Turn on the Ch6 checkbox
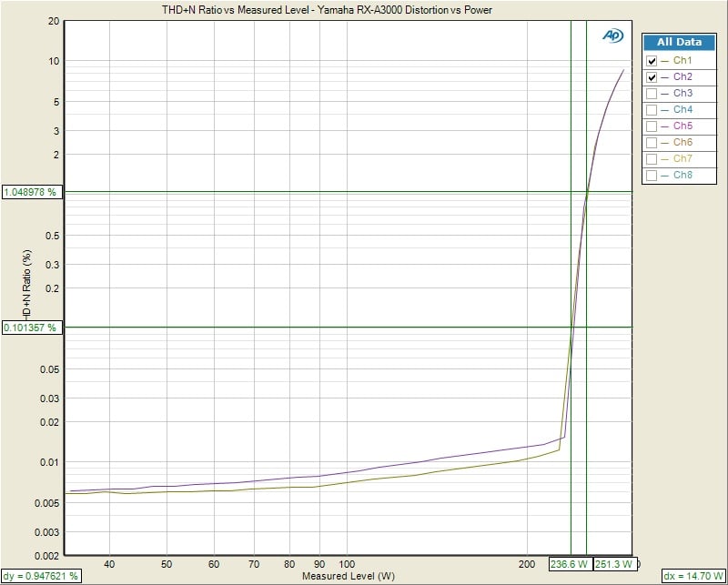 (652, 143)
